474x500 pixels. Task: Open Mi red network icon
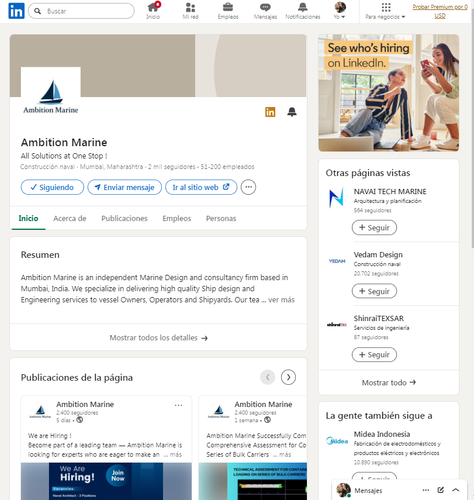(190, 11)
